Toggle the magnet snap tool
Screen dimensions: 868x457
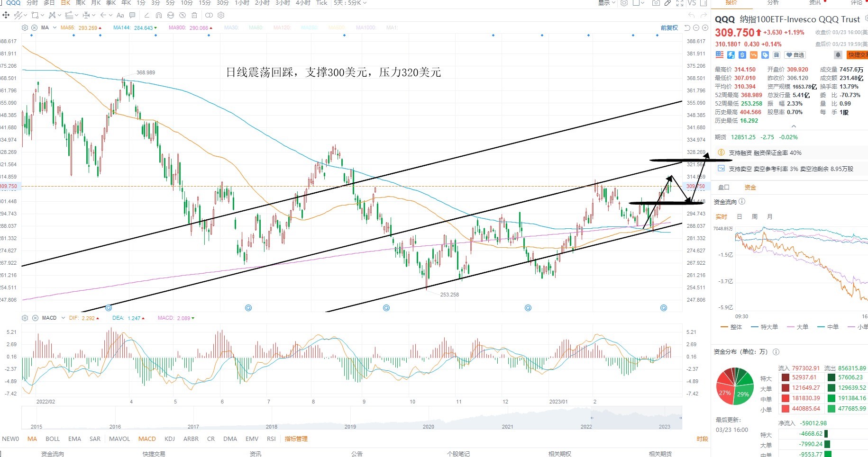pos(158,15)
